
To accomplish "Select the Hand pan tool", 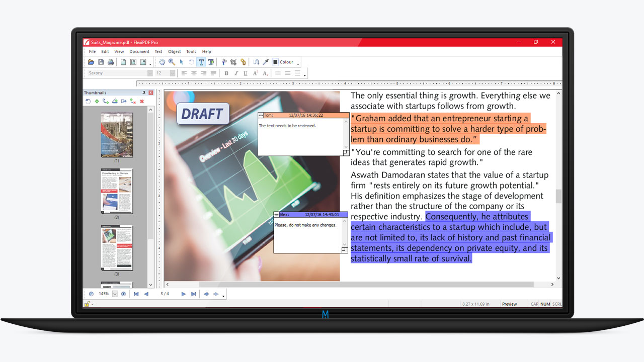I will click(x=162, y=62).
